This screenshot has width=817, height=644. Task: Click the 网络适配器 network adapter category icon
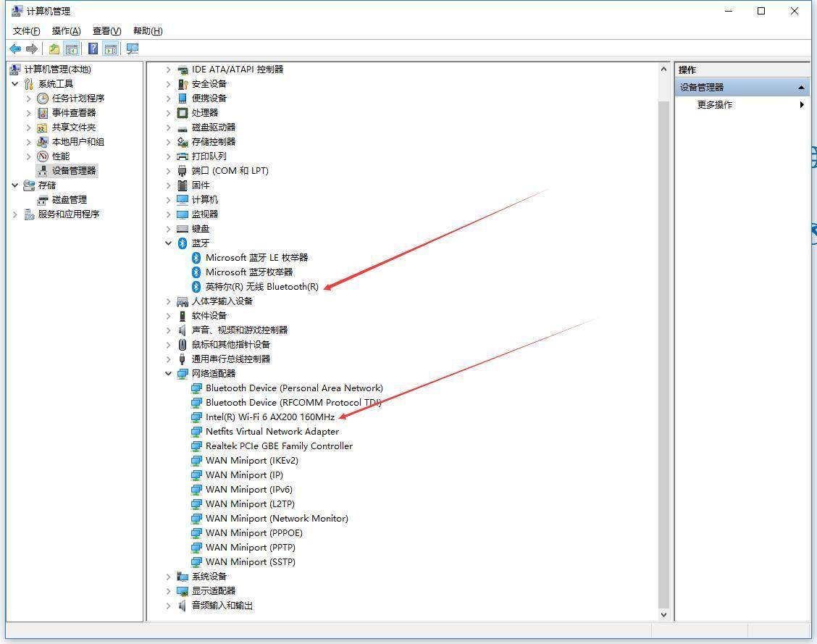click(x=183, y=374)
